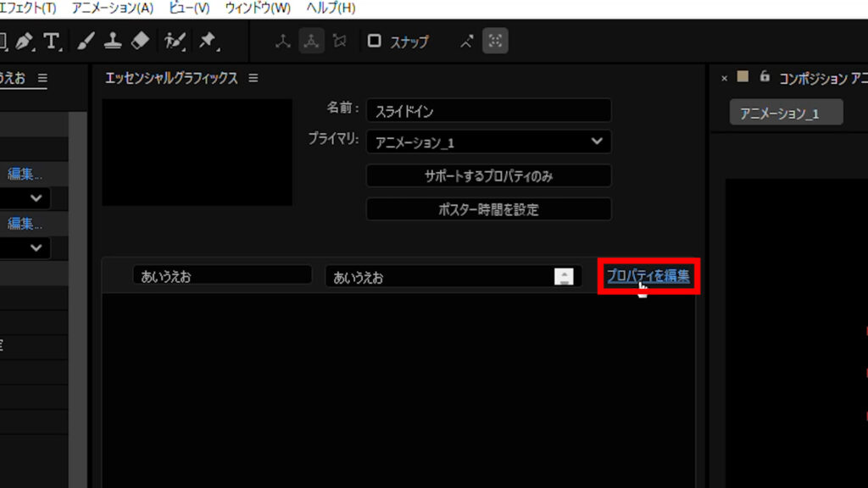Select the Eraser tool
Image resolution: width=868 pixels, height=488 pixels.
tap(141, 41)
